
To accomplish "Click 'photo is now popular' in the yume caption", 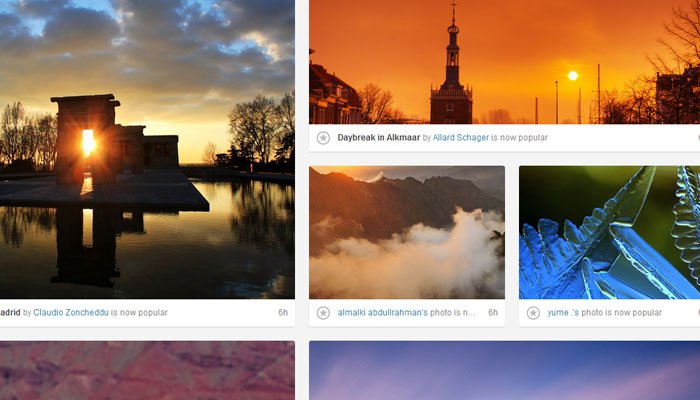I will (x=621, y=312).
